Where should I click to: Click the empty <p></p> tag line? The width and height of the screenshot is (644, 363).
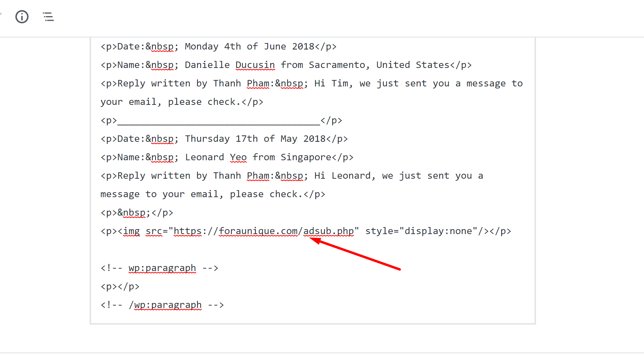(x=120, y=286)
